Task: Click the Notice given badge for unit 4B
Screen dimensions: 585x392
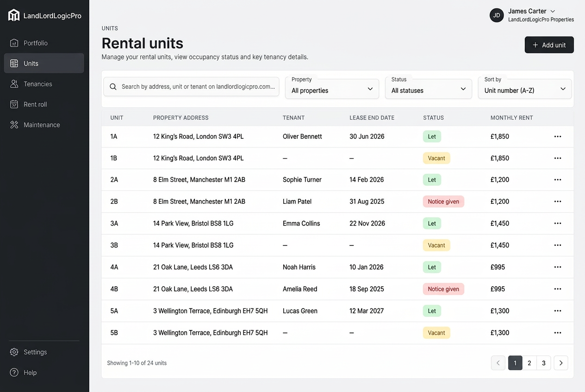Action: click(443, 289)
